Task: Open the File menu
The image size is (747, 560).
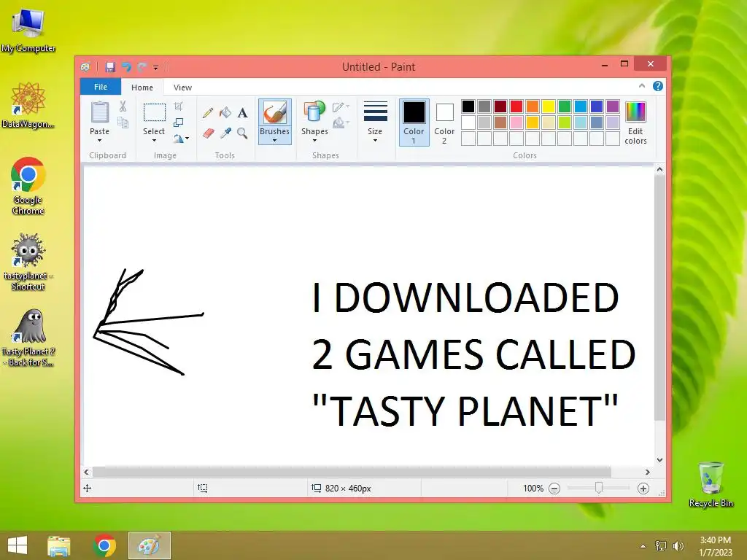Action: click(101, 87)
